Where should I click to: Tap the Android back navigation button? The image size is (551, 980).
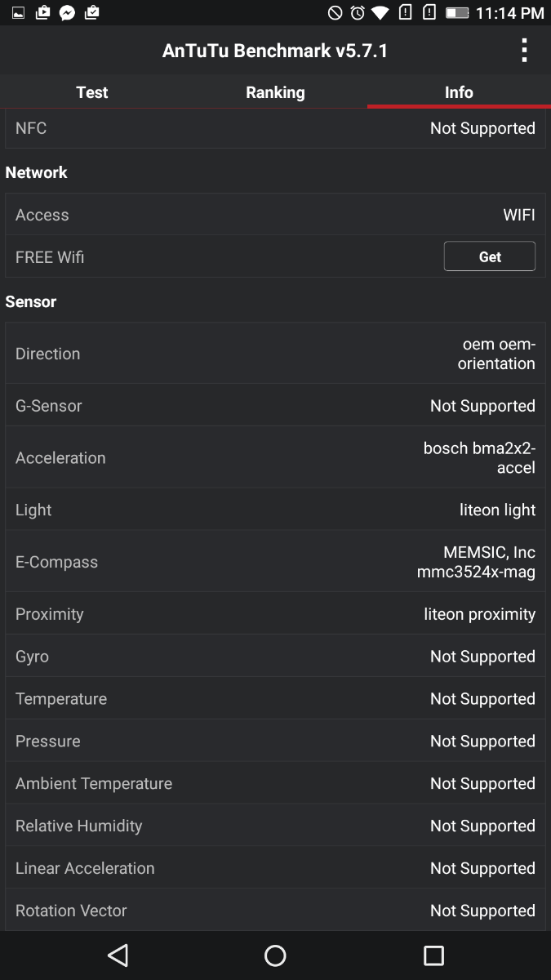[118, 955]
